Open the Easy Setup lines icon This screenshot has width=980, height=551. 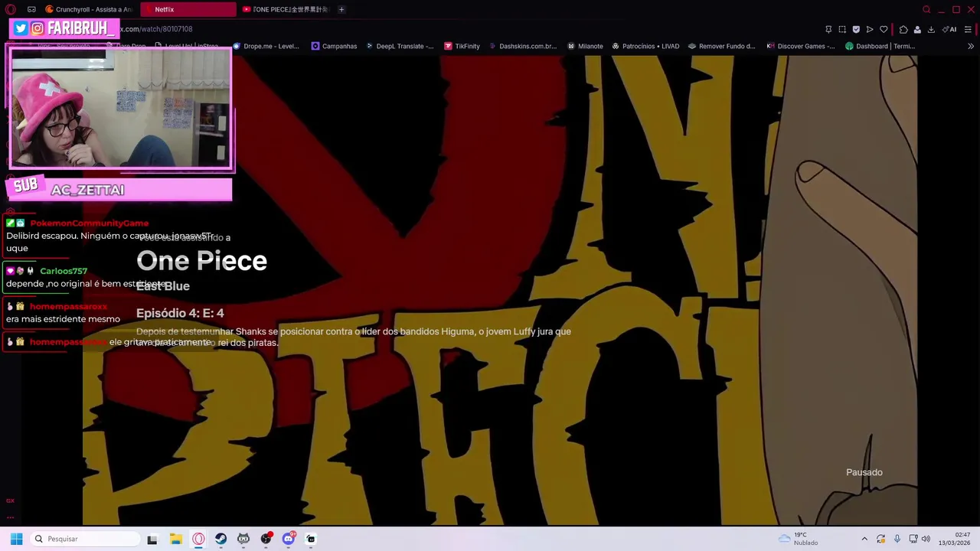click(968, 29)
